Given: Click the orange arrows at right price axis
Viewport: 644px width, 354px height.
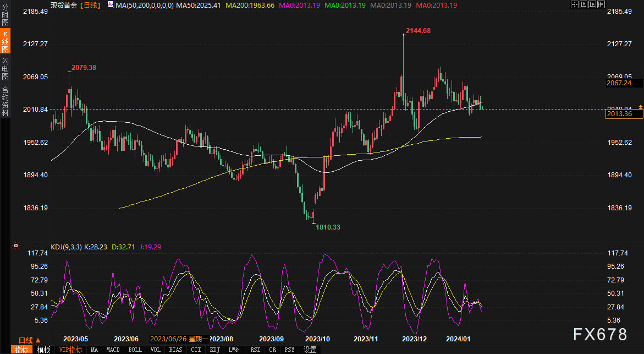Looking at the screenshot, I should (640, 107).
